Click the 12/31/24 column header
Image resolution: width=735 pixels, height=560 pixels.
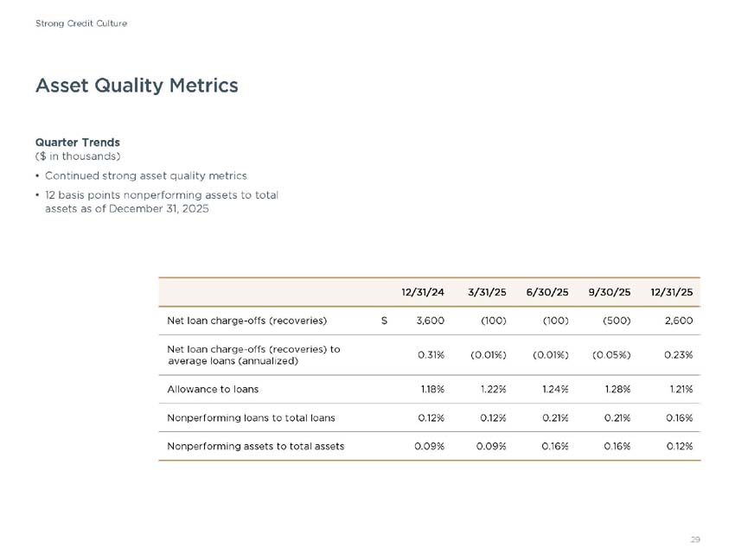pyautogui.click(x=423, y=292)
